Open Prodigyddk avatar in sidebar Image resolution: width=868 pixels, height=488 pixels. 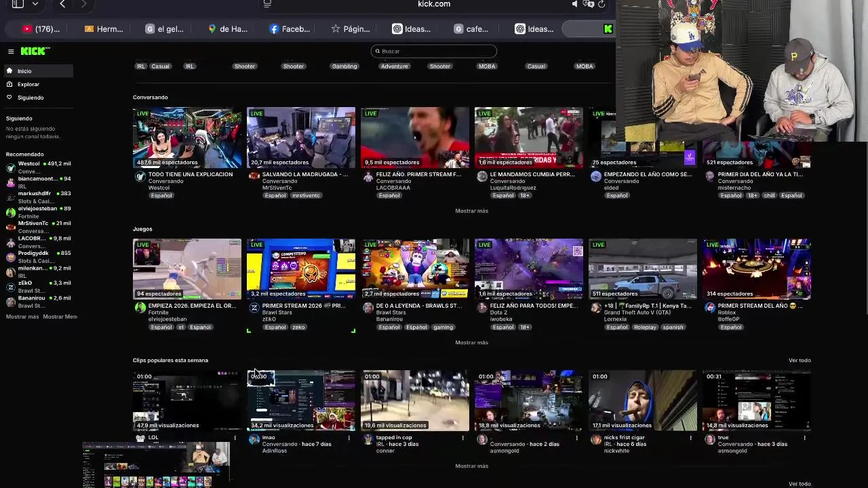point(10,257)
